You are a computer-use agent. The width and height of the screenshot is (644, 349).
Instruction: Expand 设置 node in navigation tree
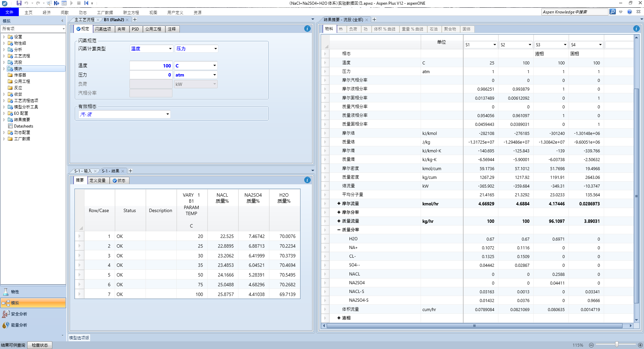coord(4,37)
